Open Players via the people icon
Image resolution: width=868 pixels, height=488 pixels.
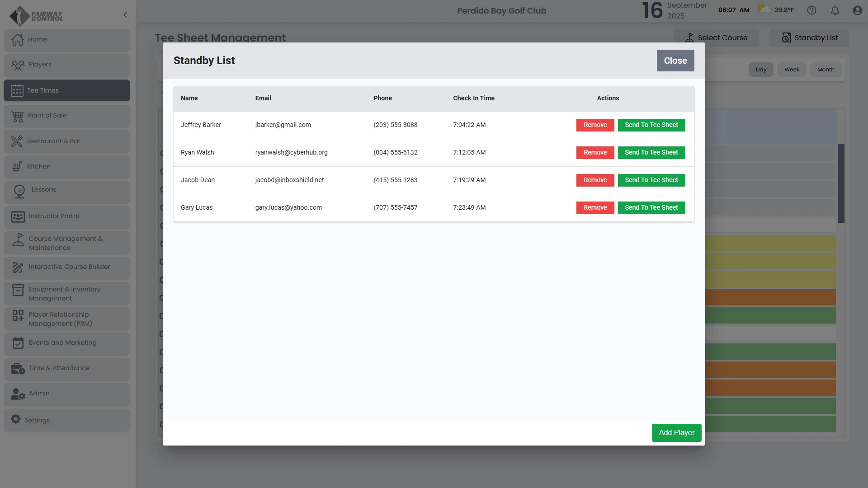(x=18, y=65)
